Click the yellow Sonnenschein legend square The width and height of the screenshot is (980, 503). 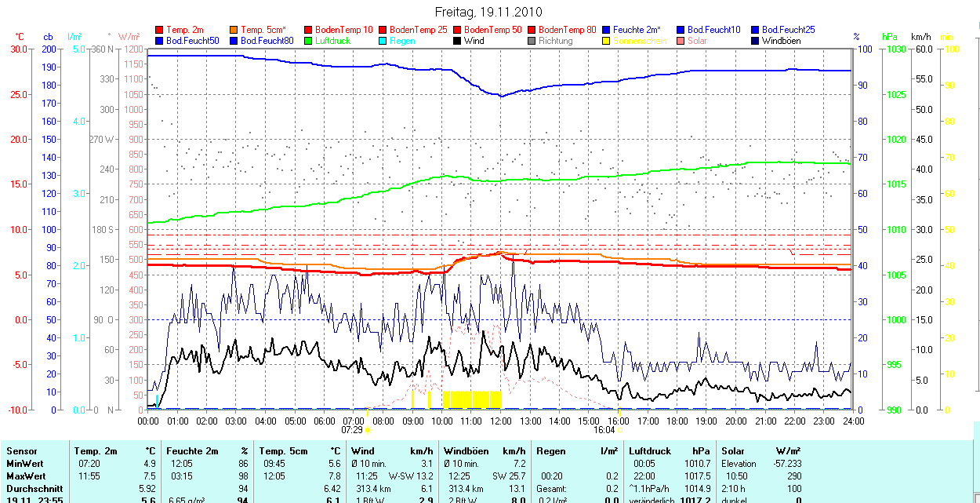coord(606,40)
